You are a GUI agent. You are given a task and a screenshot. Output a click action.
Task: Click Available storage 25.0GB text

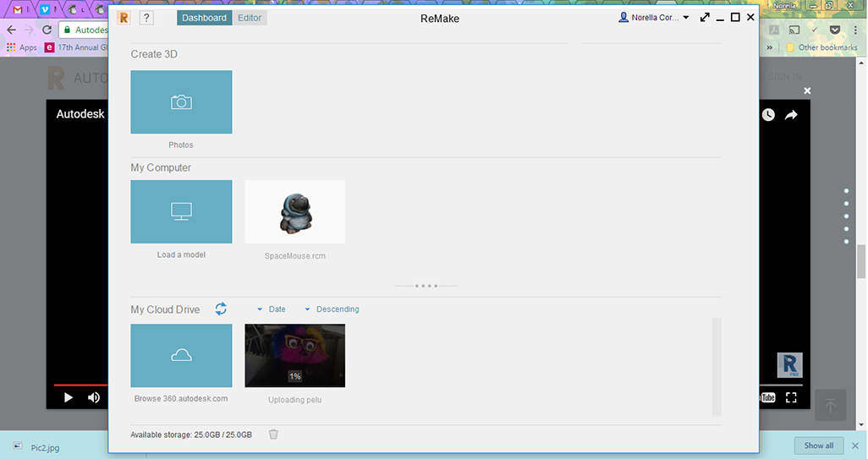tap(191, 434)
